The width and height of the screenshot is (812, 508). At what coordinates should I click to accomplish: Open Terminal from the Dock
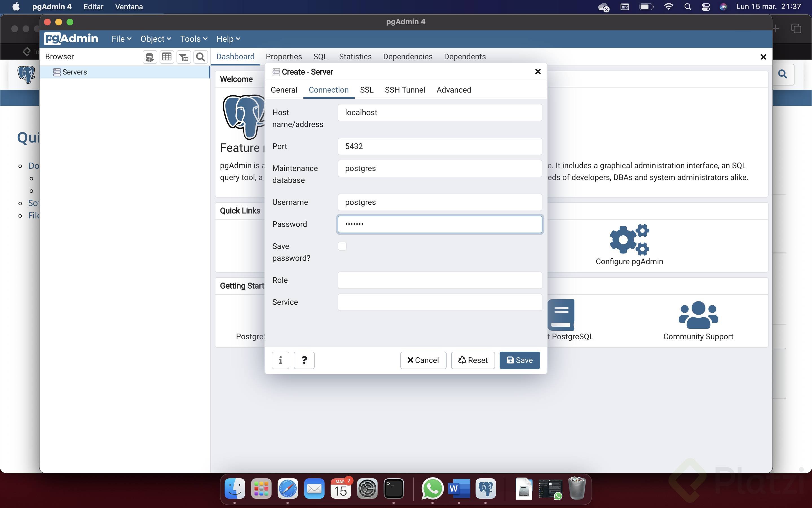pos(394,488)
